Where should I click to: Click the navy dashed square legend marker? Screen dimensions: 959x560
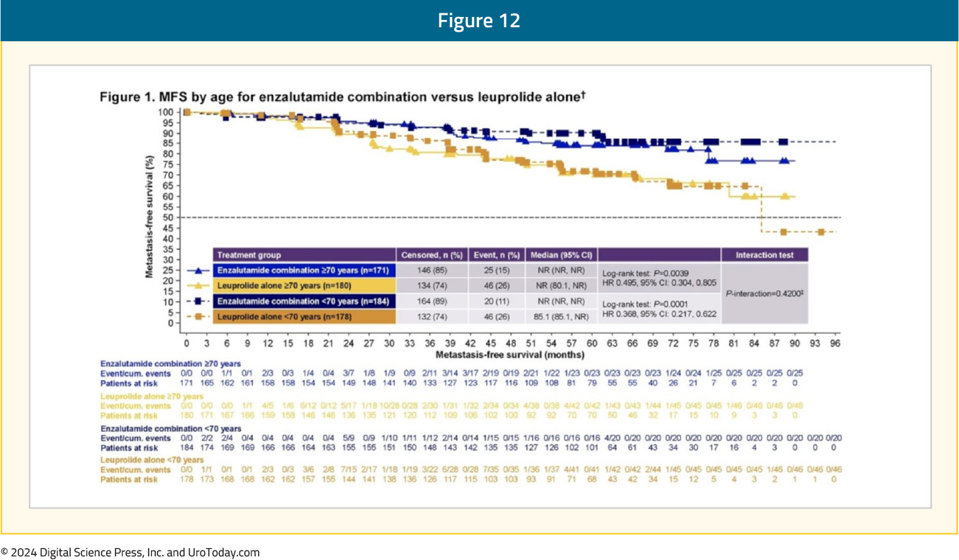[197, 301]
